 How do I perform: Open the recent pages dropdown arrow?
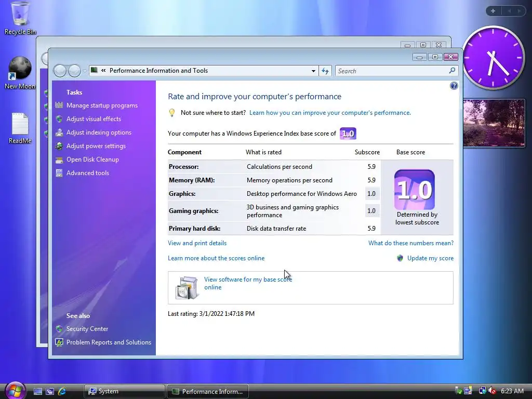pos(85,71)
